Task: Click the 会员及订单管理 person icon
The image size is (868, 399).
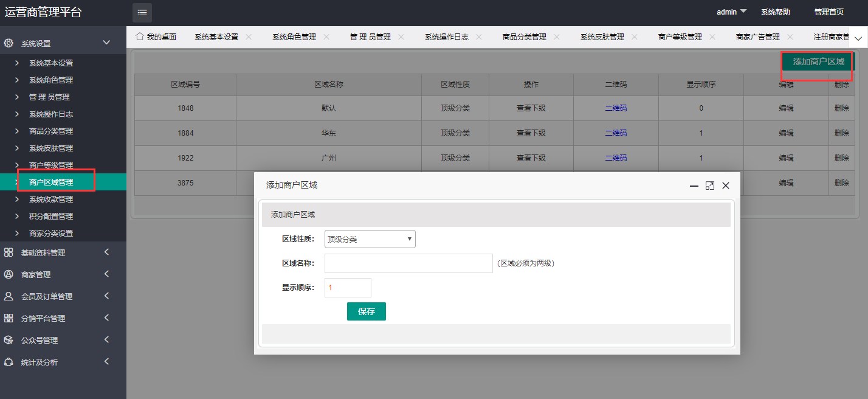Action: click(x=9, y=296)
